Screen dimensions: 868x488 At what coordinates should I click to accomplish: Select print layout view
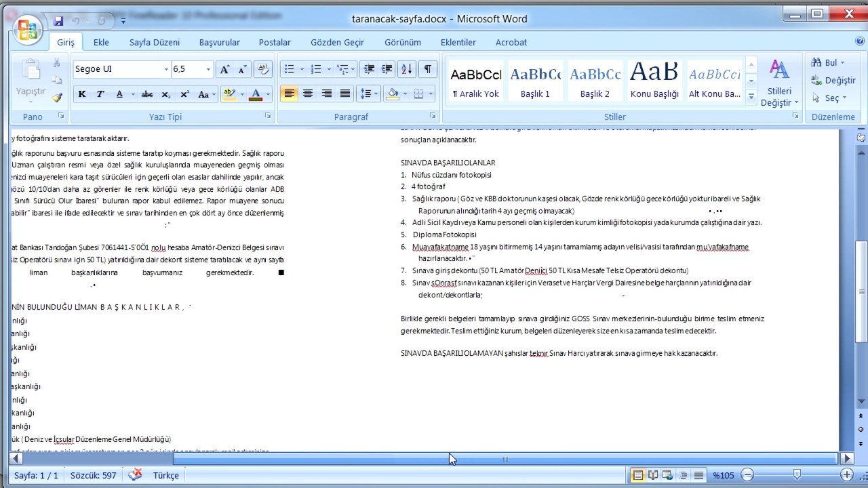point(637,475)
